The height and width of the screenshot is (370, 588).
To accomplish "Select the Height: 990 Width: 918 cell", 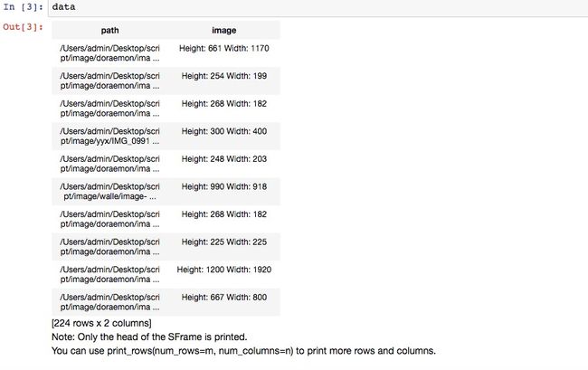I will tap(223, 186).
